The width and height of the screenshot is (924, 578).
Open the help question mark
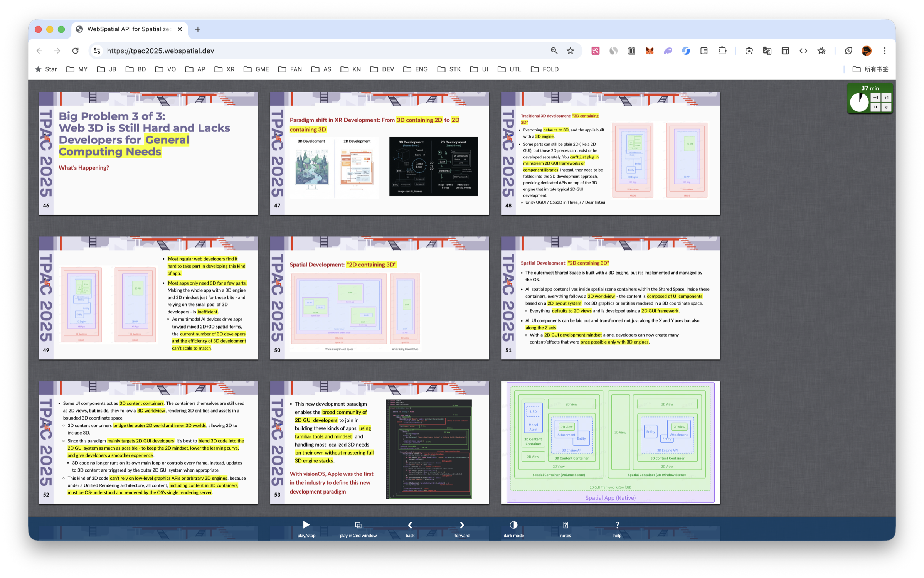[617, 525]
